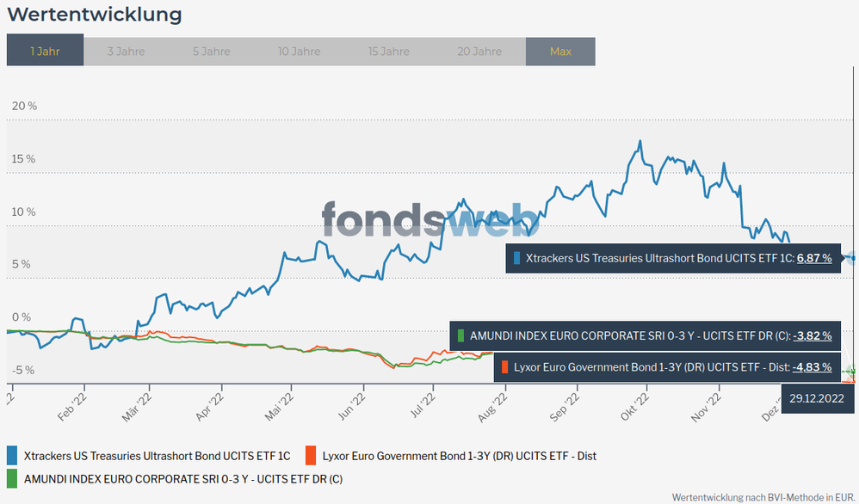Click the Wertentwicklung heading

(94, 15)
